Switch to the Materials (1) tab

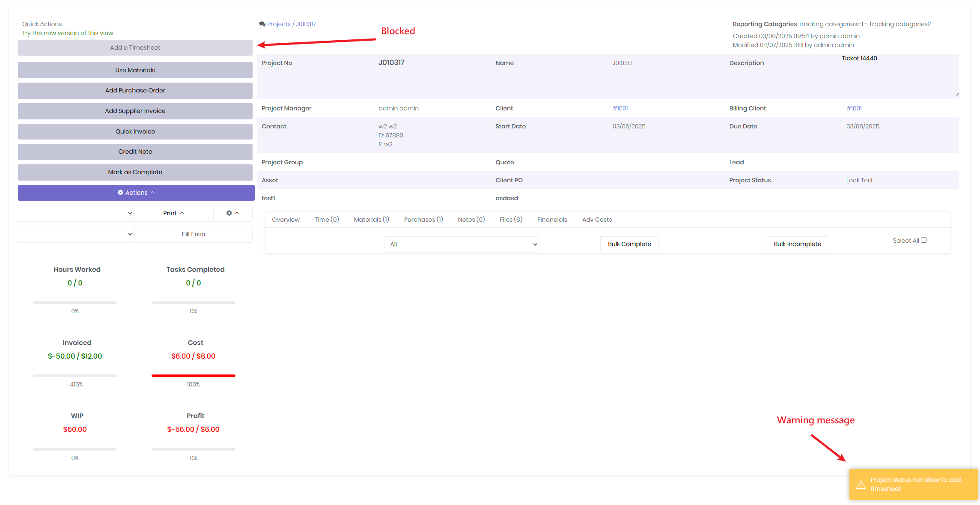tap(371, 220)
